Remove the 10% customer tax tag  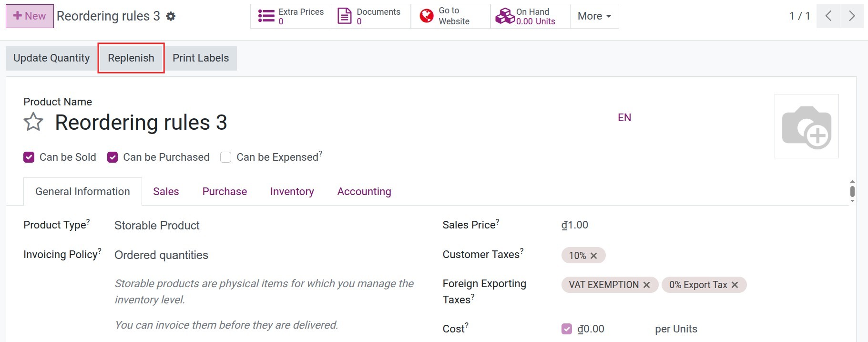[x=593, y=256]
